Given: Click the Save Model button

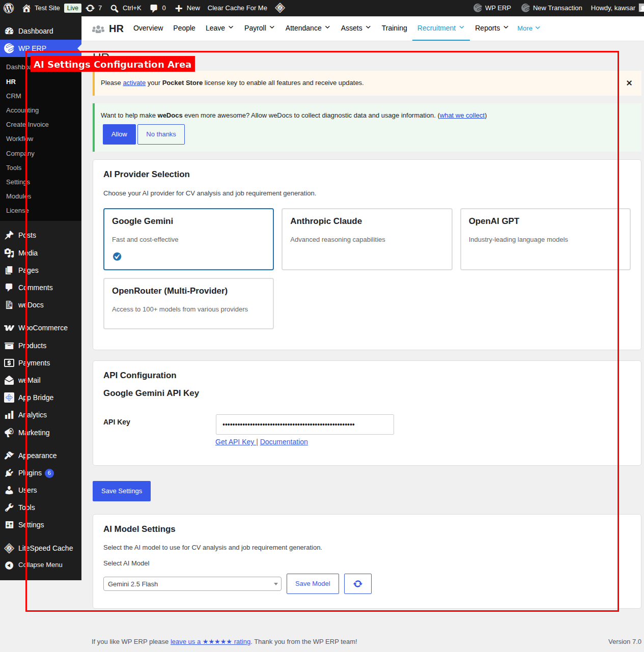Looking at the screenshot, I should (x=313, y=584).
